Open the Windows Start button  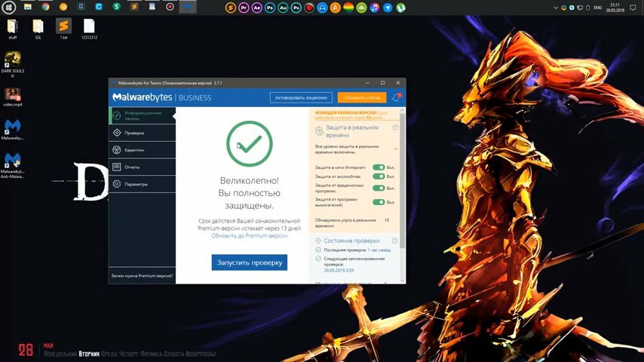tap(8, 7)
